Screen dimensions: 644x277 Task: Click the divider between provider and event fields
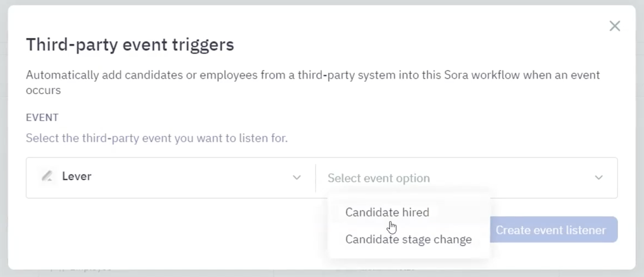315,178
